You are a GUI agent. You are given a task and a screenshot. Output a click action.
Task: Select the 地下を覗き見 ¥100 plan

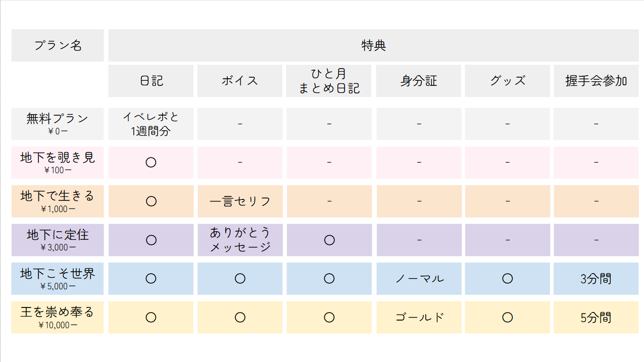pos(58,163)
